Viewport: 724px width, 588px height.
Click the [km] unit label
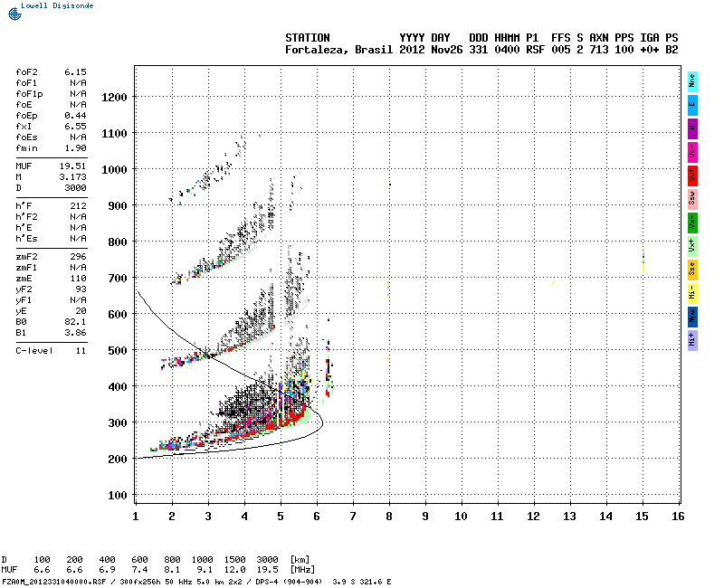pyautogui.click(x=300, y=560)
